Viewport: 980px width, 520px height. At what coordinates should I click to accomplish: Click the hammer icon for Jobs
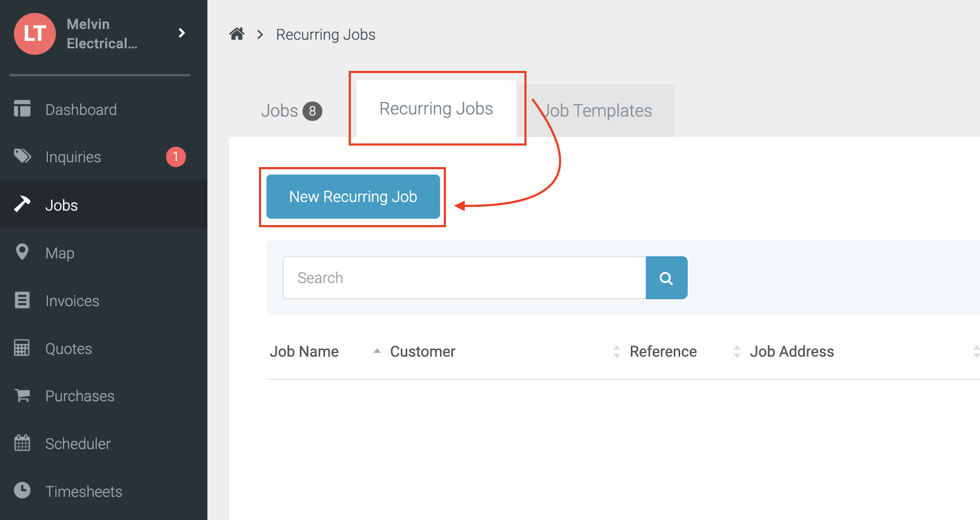point(22,204)
